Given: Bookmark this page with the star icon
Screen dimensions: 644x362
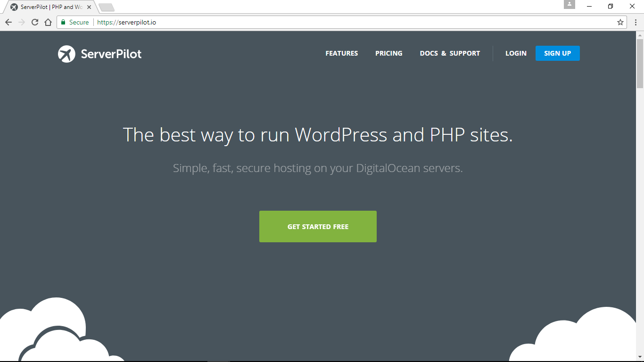Looking at the screenshot, I should point(620,22).
